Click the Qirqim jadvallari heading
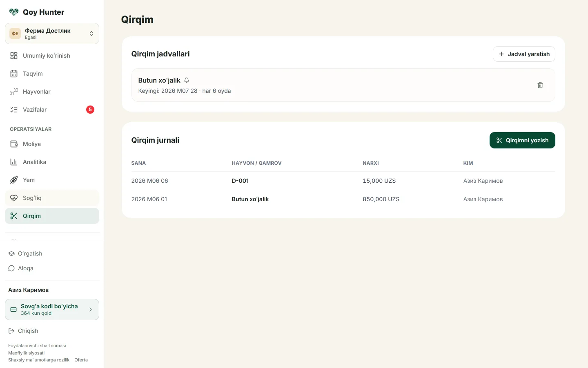The height and width of the screenshot is (368, 588). (160, 54)
